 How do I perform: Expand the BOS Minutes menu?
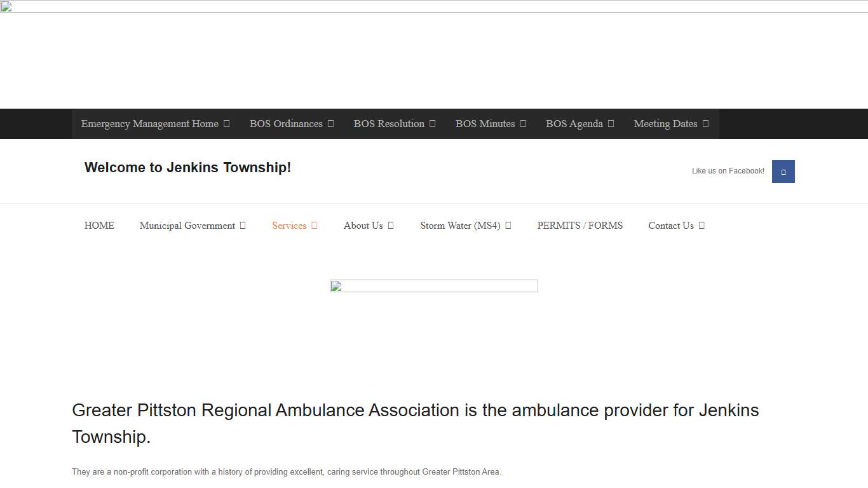tap(490, 124)
